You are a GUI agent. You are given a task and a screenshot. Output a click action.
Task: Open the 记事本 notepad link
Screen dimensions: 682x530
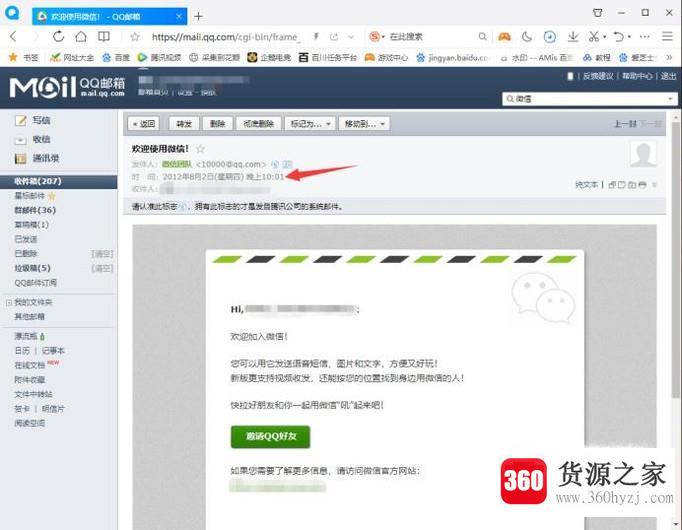coord(53,351)
